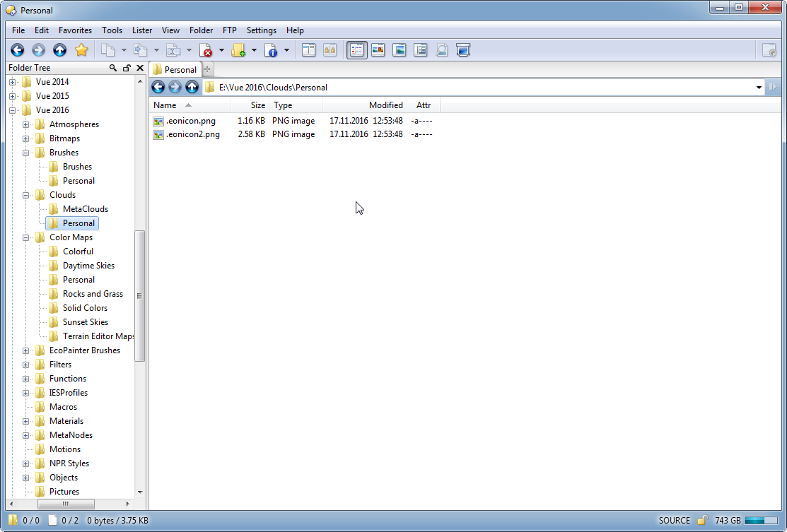Screen dimensions: 787x532
Task: Open dropdown next to Properties icon
Action: tap(286, 50)
